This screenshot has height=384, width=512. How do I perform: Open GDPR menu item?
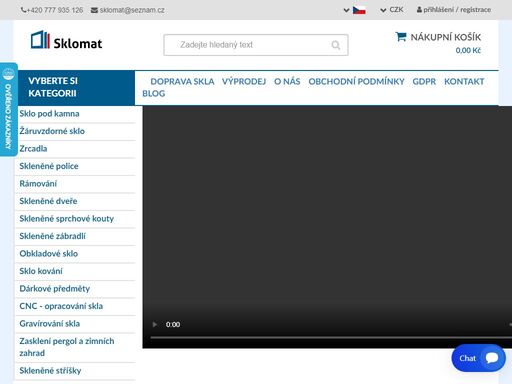coord(424,81)
